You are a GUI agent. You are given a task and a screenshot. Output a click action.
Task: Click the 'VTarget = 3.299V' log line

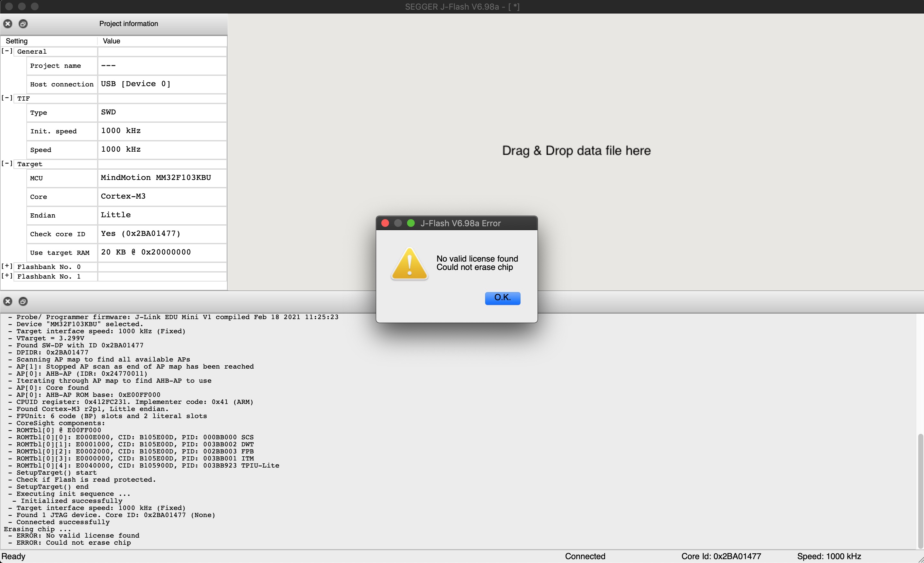point(46,338)
